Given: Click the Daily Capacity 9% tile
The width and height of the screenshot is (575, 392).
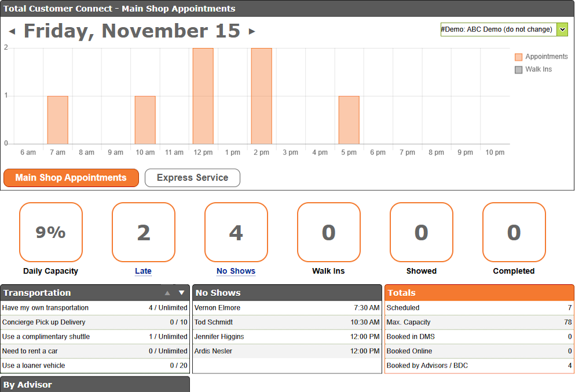Looking at the screenshot, I should click(51, 232).
